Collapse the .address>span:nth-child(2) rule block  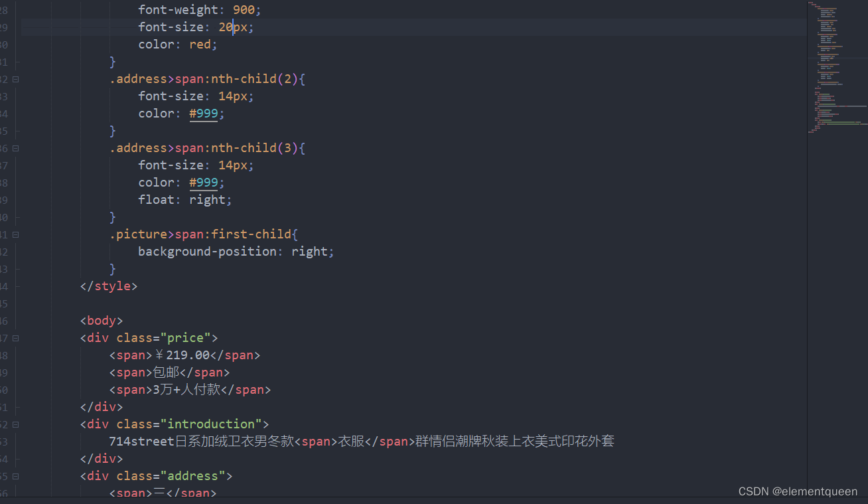point(15,78)
